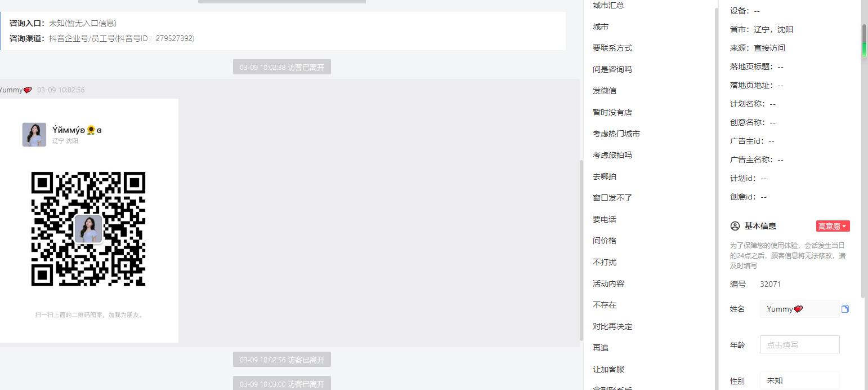Select quick reply 城市
Viewport: 868px width, 390px height.
(601, 26)
